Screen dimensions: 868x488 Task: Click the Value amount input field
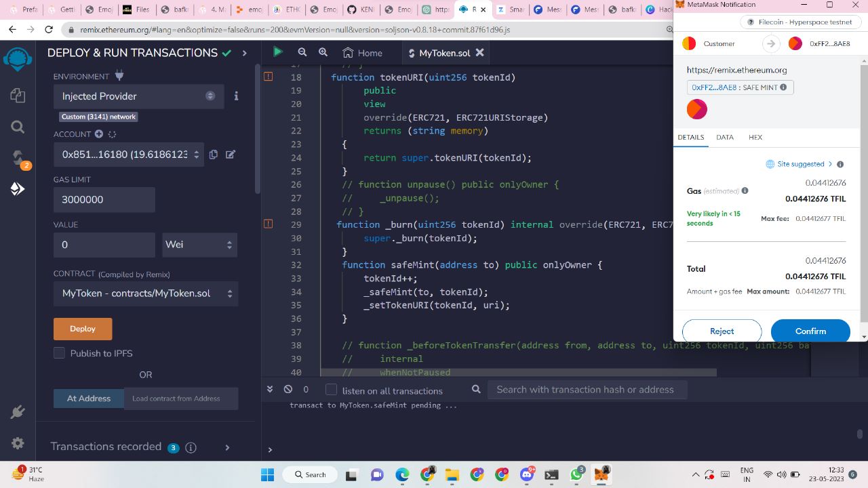104,245
